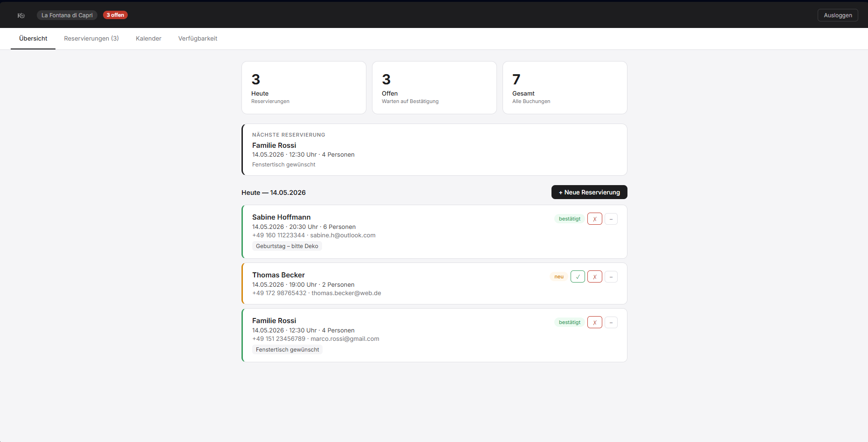Click sabine.h@outlook.com contact line
Image resolution: width=868 pixels, height=442 pixels.
coord(314,235)
